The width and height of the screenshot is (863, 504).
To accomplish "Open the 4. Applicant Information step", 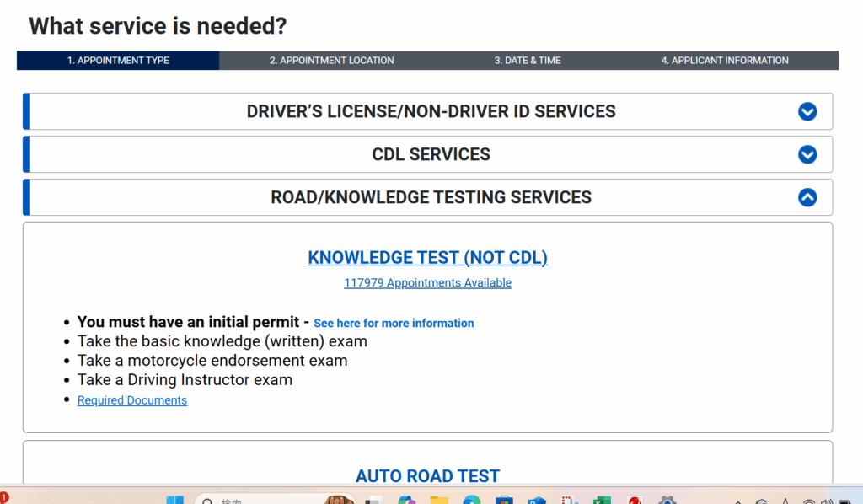I will [x=725, y=61].
